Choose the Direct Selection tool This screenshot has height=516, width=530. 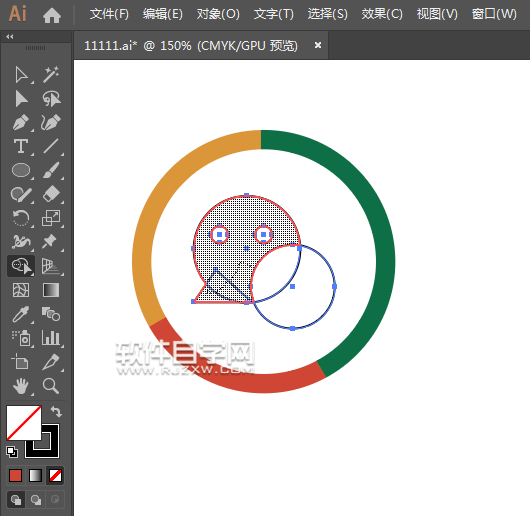click(21, 75)
